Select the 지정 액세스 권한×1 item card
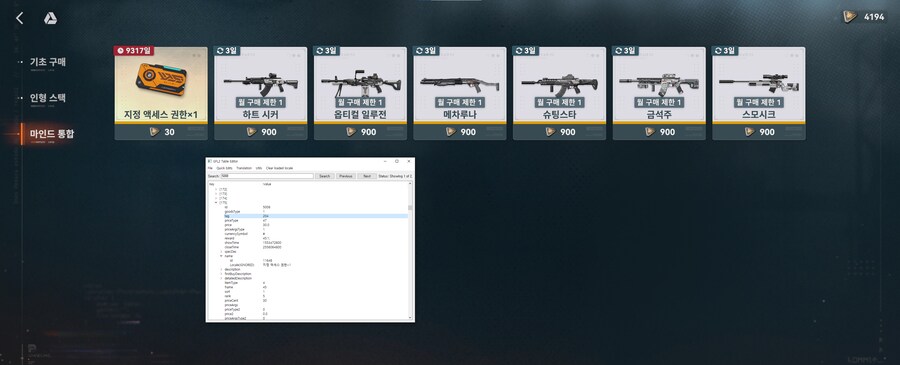 (x=161, y=93)
